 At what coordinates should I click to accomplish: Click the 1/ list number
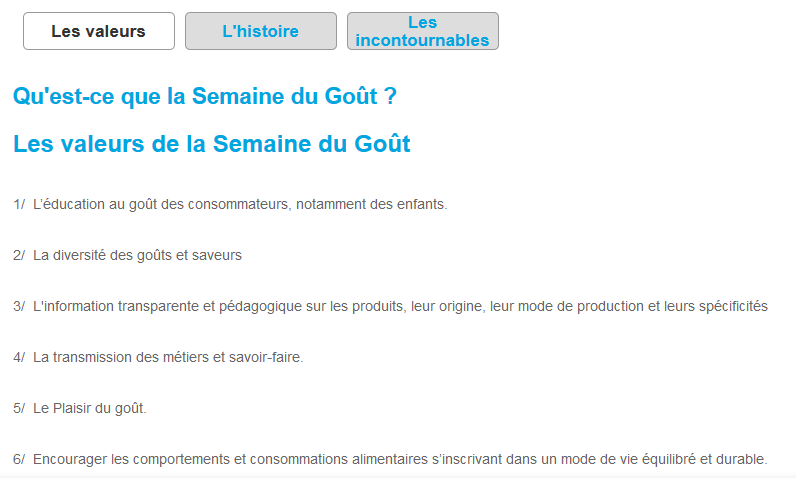click(x=19, y=204)
